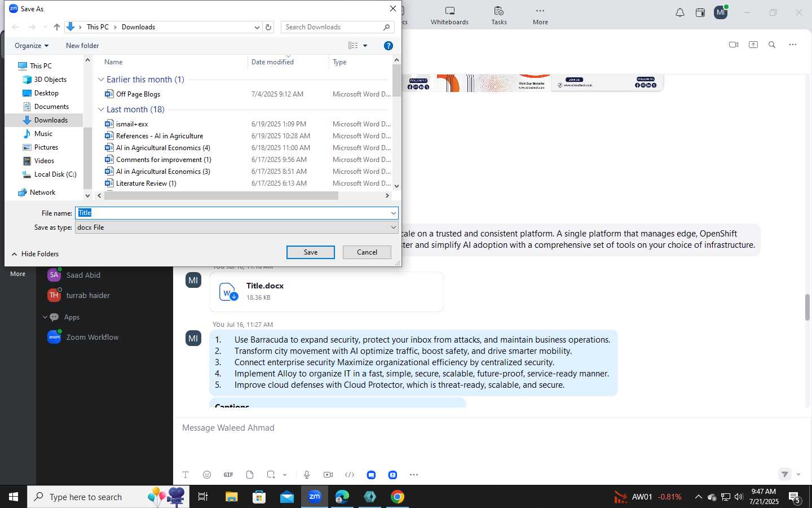Expand screenshot options dropdown arrow

pyautogui.click(x=285, y=475)
